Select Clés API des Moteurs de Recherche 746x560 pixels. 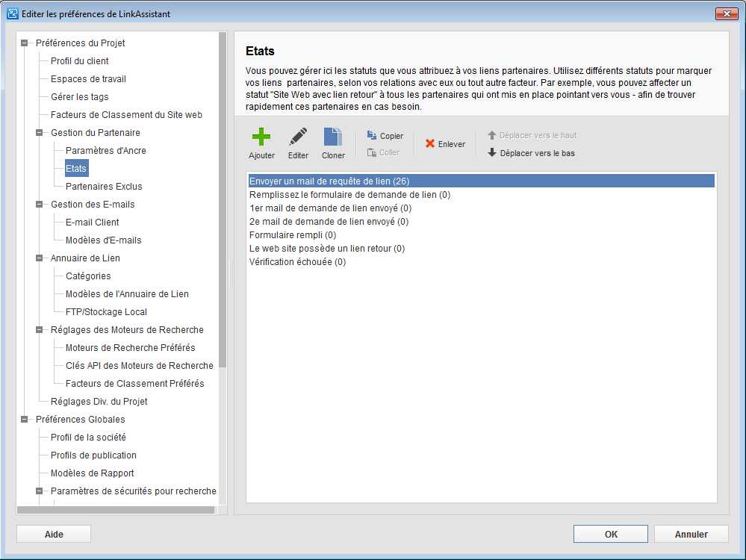(x=140, y=366)
